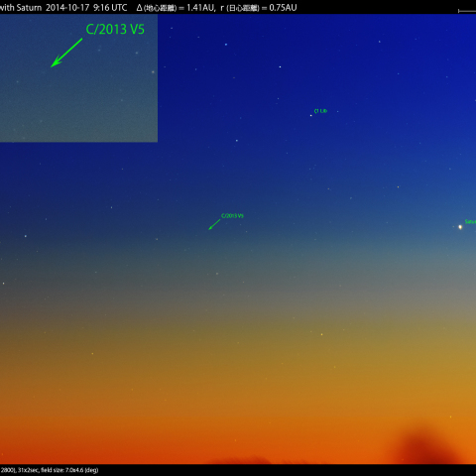Click the large C/2013 V5 label in the inset
This screenshot has height=476, width=476.
coord(115,30)
